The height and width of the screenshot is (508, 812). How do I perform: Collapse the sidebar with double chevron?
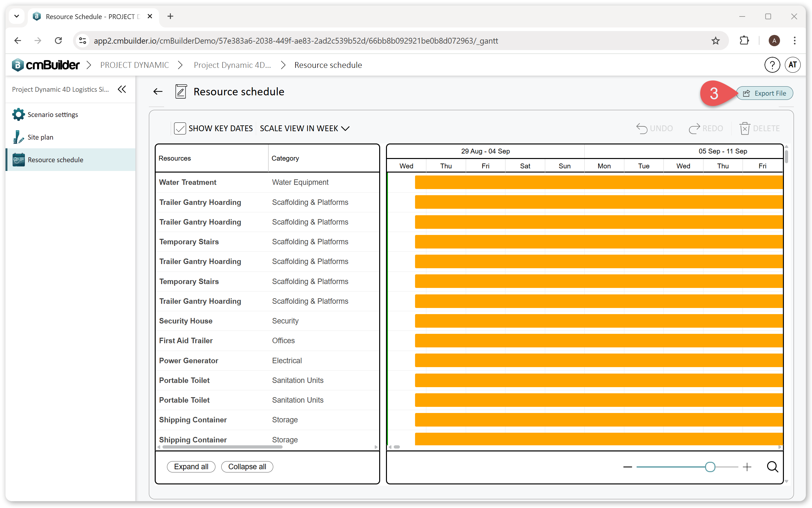(x=122, y=90)
